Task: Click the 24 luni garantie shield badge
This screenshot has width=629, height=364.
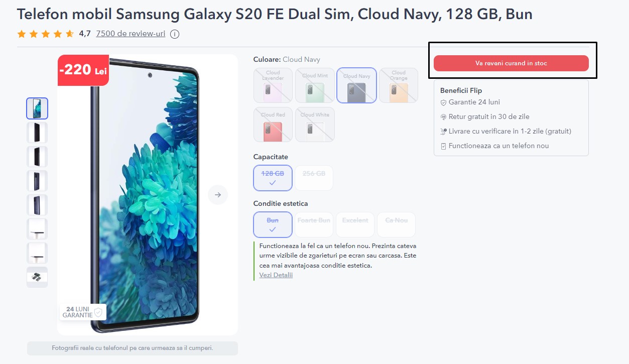Action: click(x=83, y=312)
